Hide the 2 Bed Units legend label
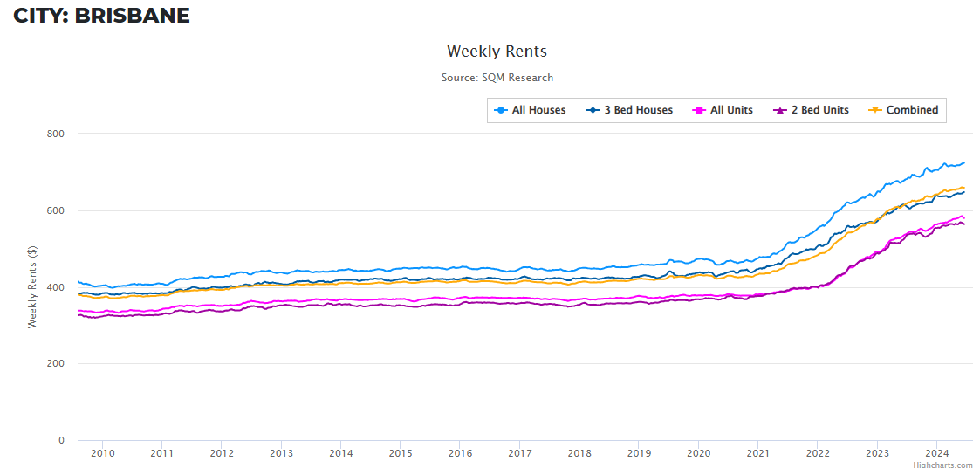 tap(819, 111)
